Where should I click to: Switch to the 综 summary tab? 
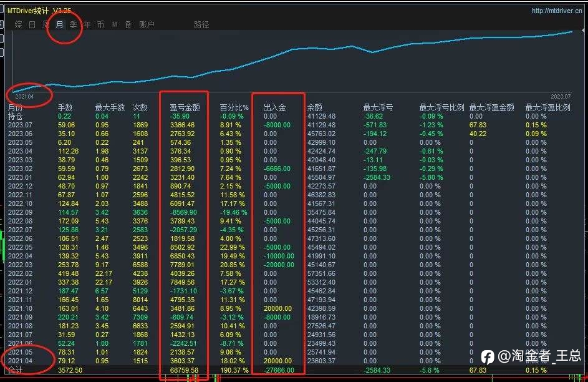pyautogui.click(x=18, y=25)
